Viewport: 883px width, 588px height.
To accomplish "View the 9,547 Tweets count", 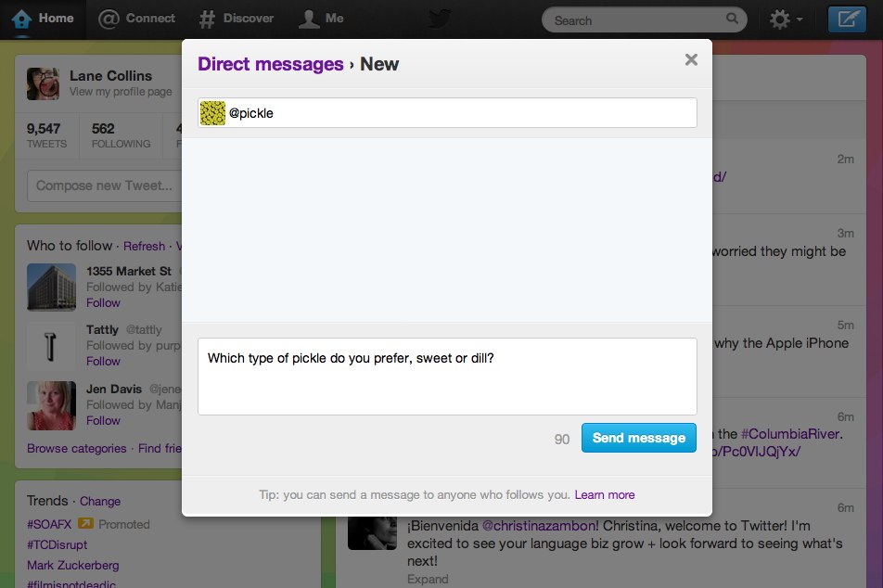I will coord(46,135).
